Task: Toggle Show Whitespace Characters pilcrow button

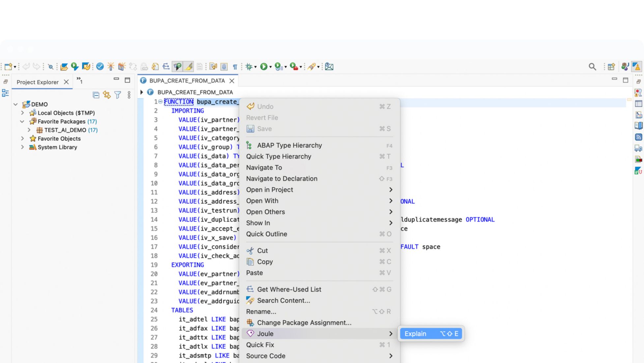Action: coord(235,67)
